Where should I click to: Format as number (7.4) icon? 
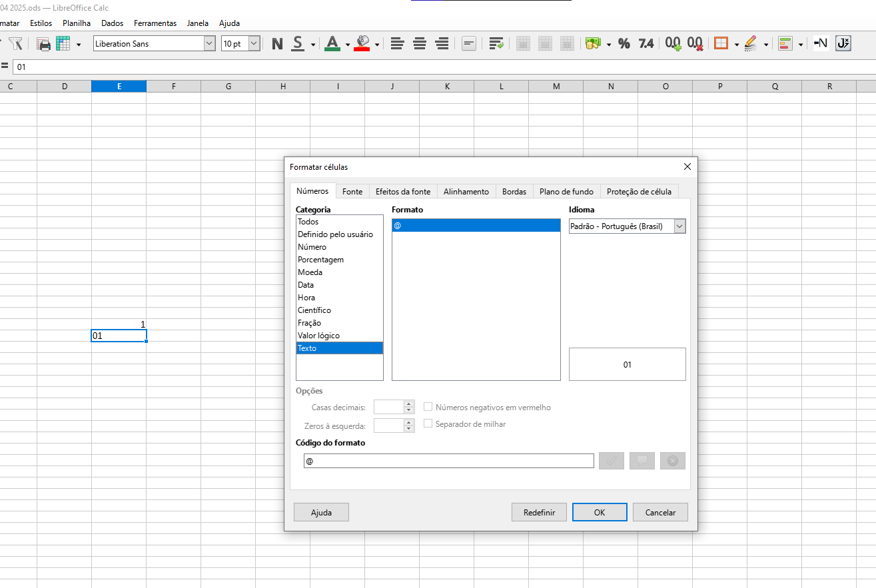click(646, 44)
